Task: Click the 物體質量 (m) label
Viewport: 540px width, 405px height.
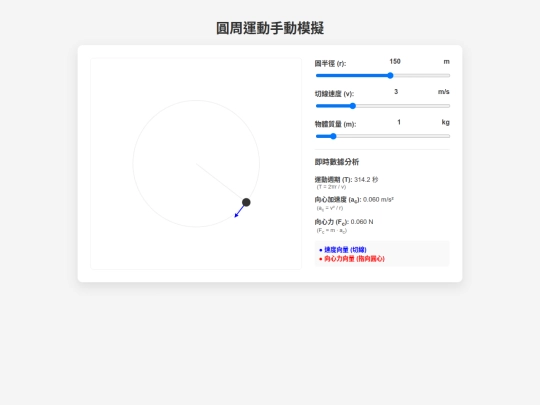Action: coord(335,124)
